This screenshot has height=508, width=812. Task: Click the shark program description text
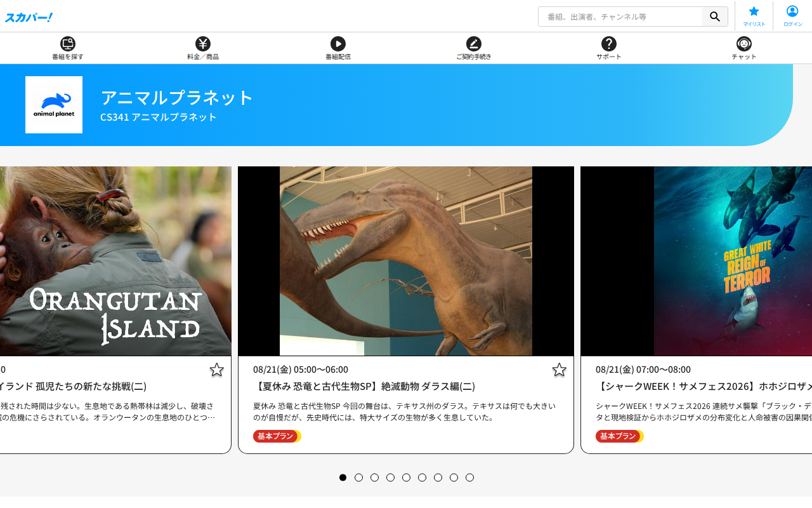pos(704,411)
